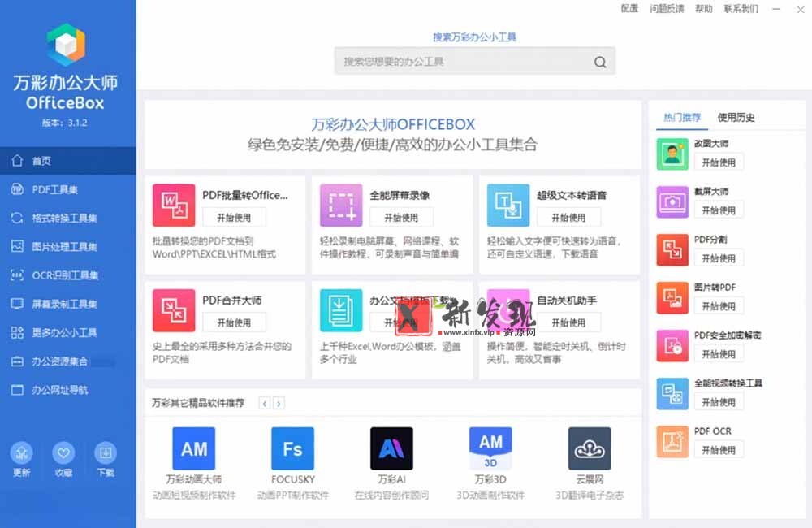Start using 超级文本转语音

tap(568, 217)
